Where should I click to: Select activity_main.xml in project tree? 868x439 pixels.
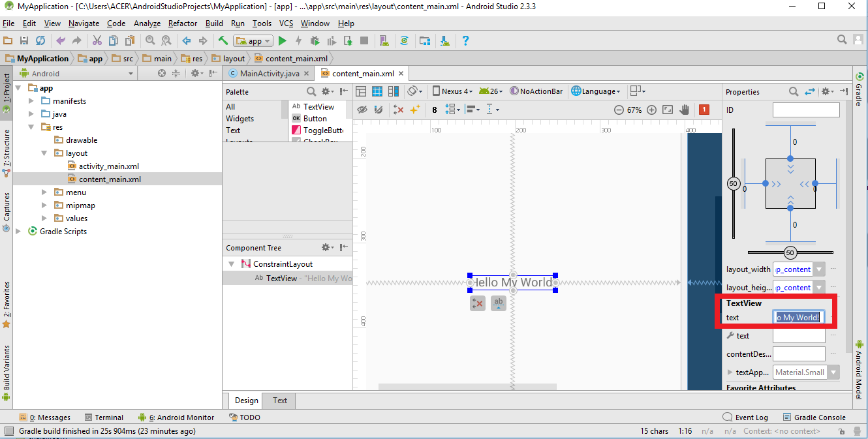[108, 166]
